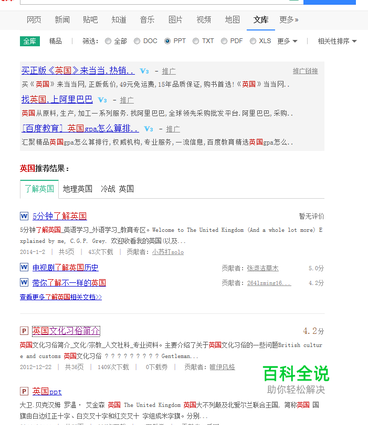Open the 视频 tab
The width and height of the screenshot is (368, 425).
(x=204, y=20)
